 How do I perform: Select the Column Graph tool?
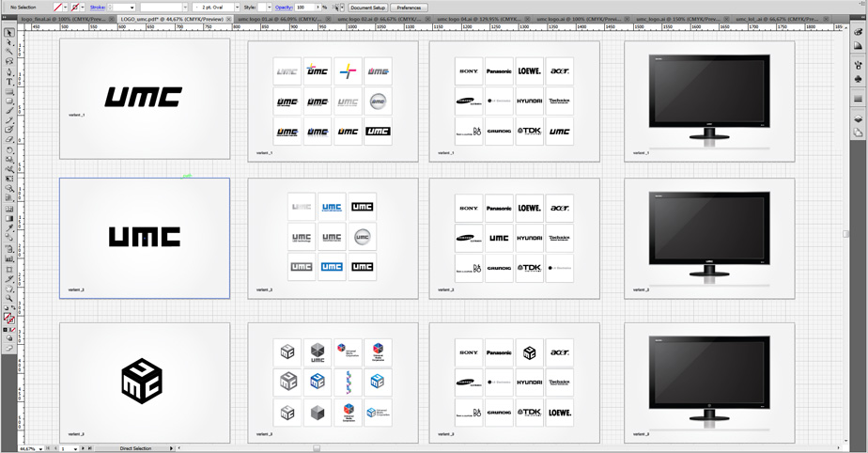click(x=9, y=258)
